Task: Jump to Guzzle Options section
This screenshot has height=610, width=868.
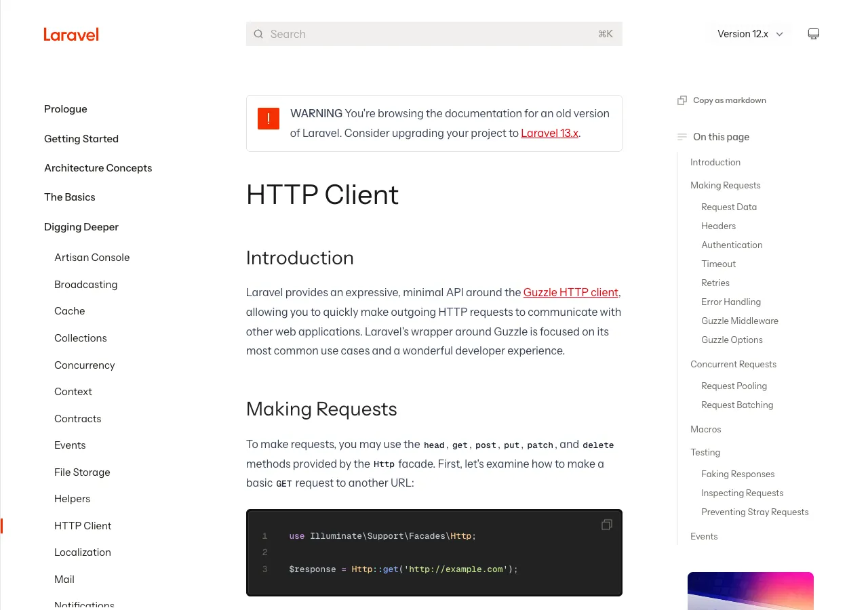Action: click(732, 340)
